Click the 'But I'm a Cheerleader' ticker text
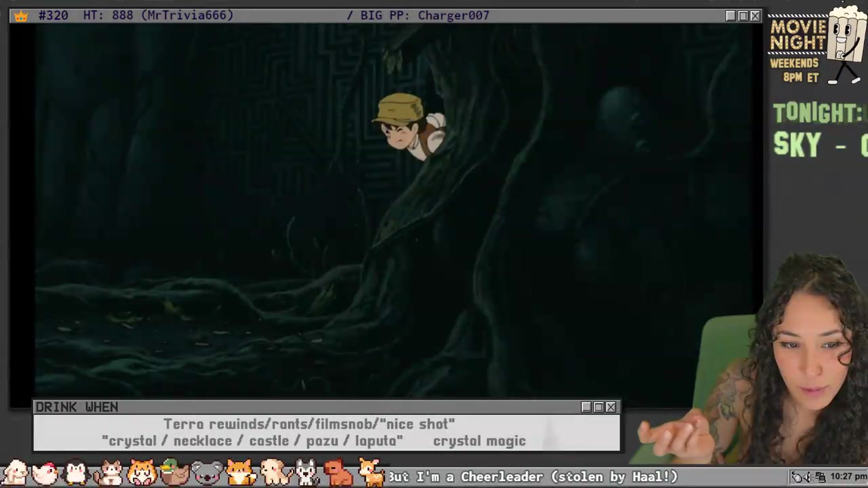This screenshot has width=868, height=488. tap(533, 477)
